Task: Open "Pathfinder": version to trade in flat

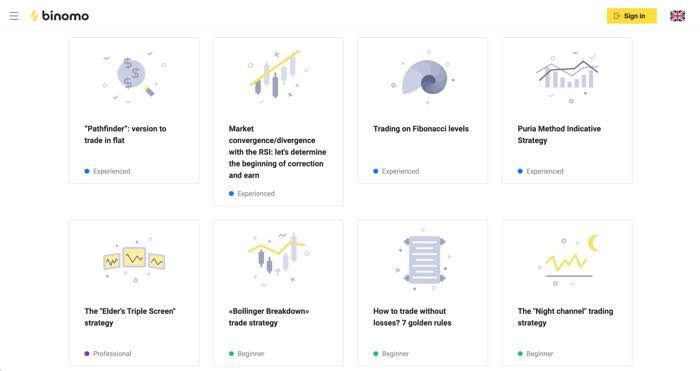Action: 125,134
